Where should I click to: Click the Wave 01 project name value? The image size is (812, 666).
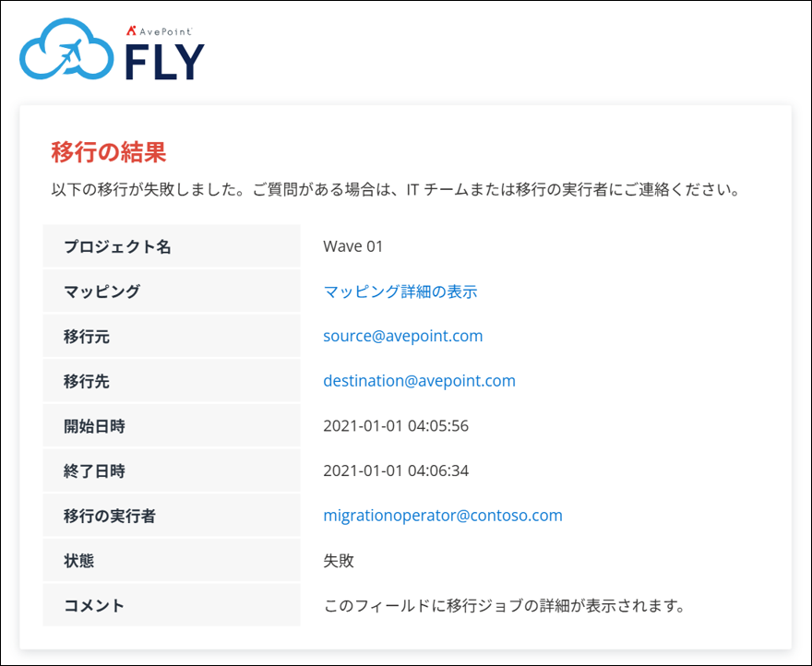click(352, 246)
